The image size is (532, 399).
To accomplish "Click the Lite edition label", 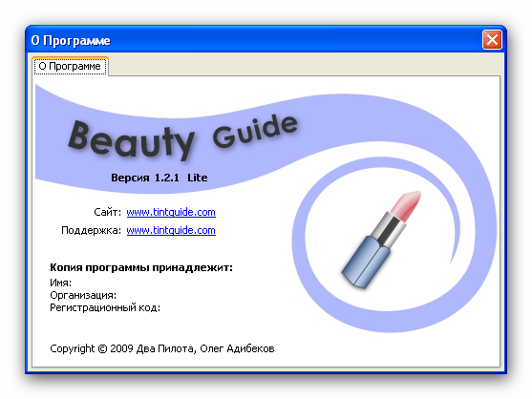I will [198, 178].
